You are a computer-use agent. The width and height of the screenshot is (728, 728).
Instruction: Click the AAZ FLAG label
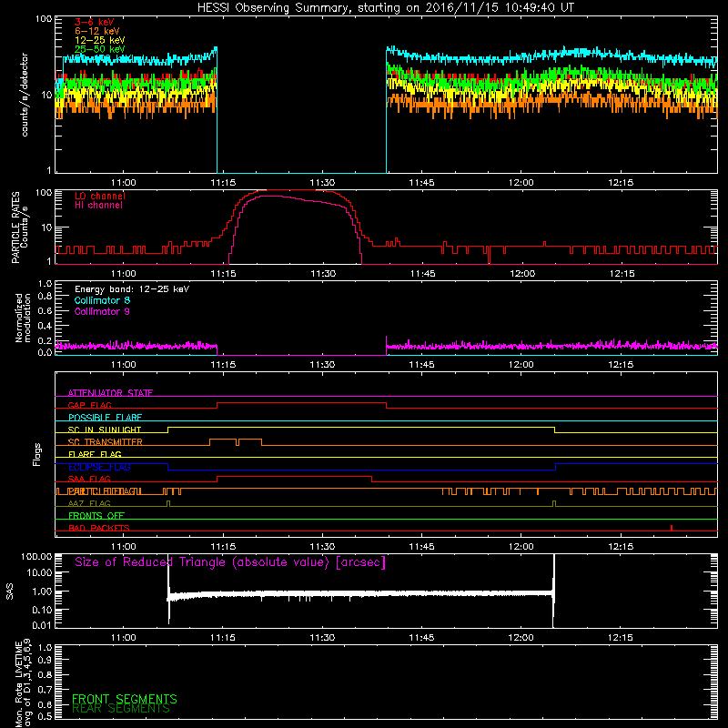tap(89, 503)
